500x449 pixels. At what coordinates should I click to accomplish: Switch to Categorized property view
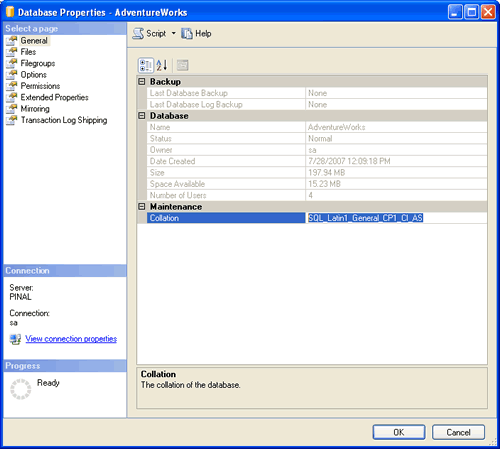pos(146,65)
